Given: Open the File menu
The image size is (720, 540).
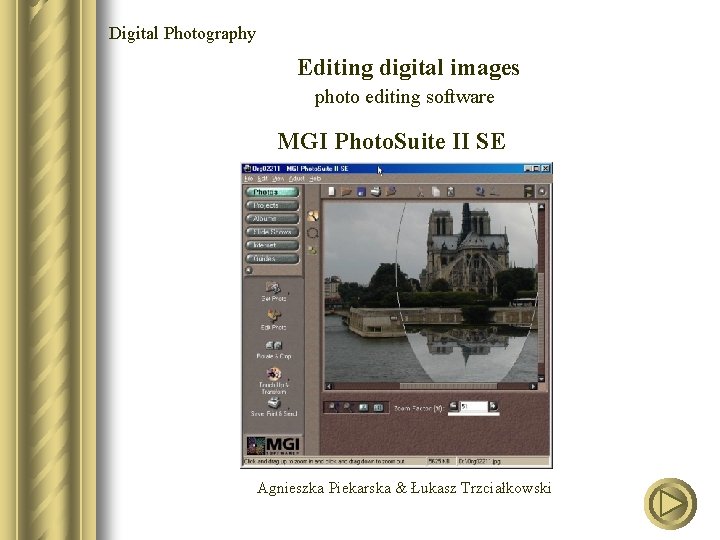Looking at the screenshot, I should (248, 179).
